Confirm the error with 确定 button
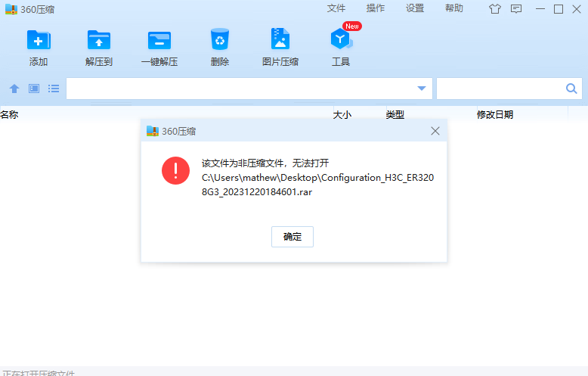The height and width of the screenshot is (376, 588). [x=292, y=237]
